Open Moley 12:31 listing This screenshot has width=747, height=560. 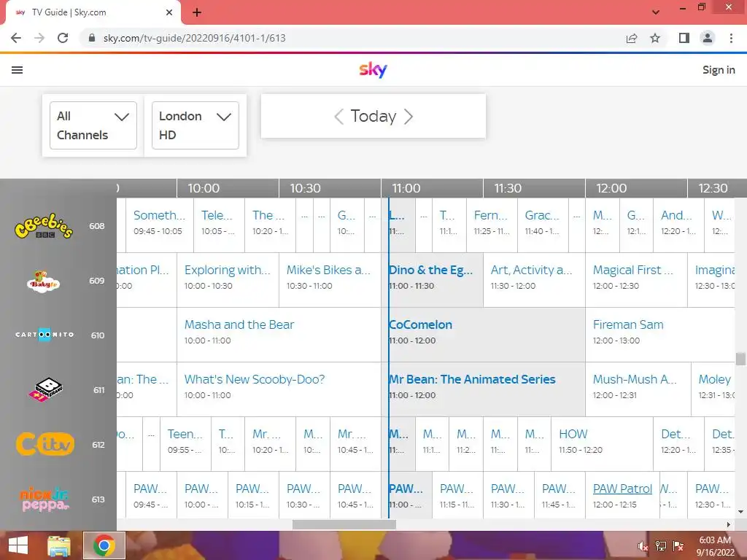(713, 389)
